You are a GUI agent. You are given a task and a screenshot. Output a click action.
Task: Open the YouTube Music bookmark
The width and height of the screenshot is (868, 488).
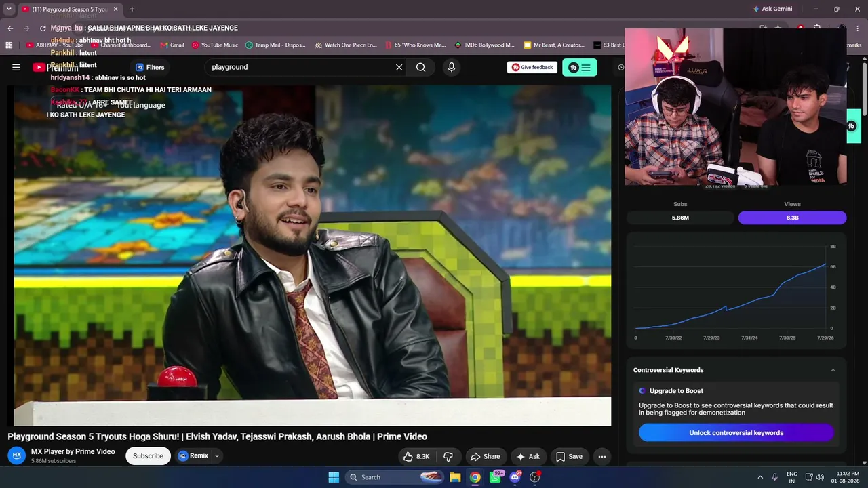[x=214, y=45]
